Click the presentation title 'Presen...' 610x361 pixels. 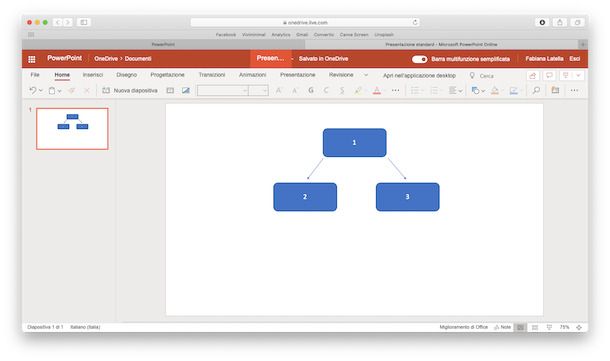pyautogui.click(x=270, y=58)
